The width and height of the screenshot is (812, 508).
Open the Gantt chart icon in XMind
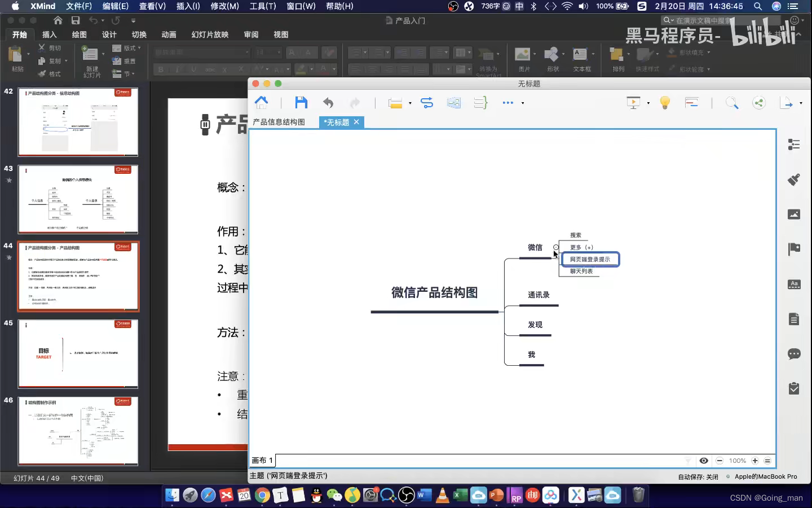[692, 103]
